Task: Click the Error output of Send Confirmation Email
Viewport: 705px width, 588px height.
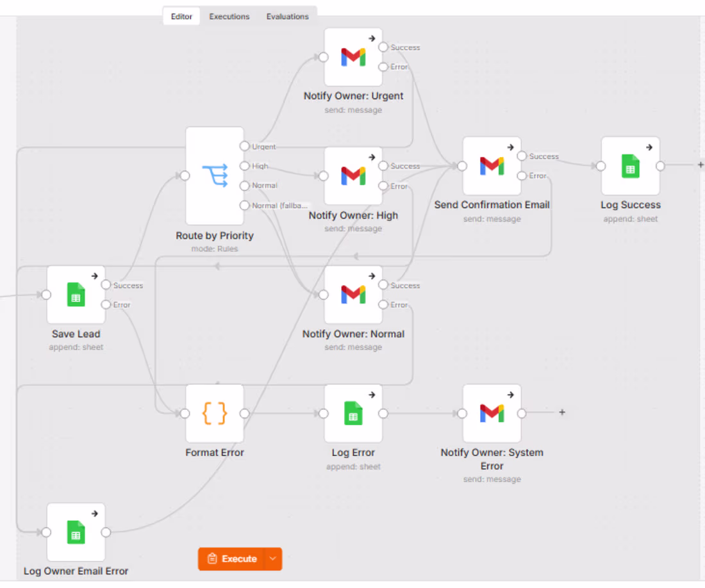Action: (x=522, y=176)
